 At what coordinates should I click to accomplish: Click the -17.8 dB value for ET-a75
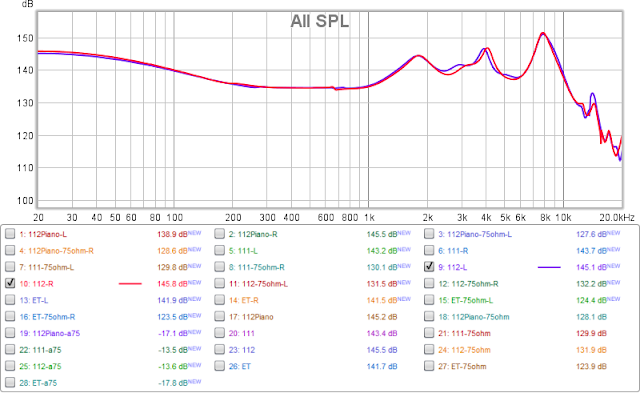pyautogui.click(x=173, y=383)
